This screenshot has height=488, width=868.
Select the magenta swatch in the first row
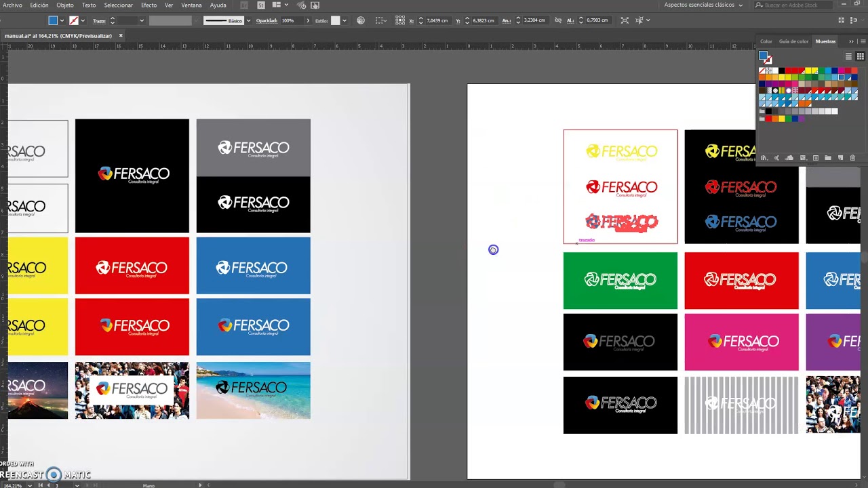[841, 70]
